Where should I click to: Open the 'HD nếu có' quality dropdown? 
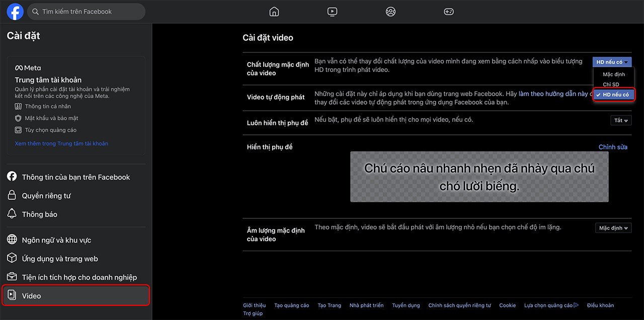(x=612, y=62)
